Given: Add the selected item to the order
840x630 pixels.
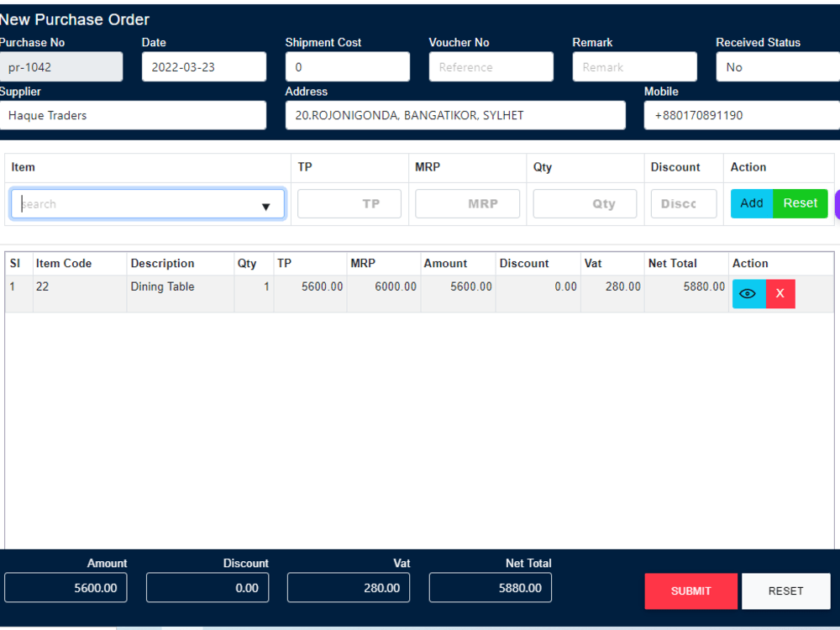Looking at the screenshot, I should coord(751,203).
